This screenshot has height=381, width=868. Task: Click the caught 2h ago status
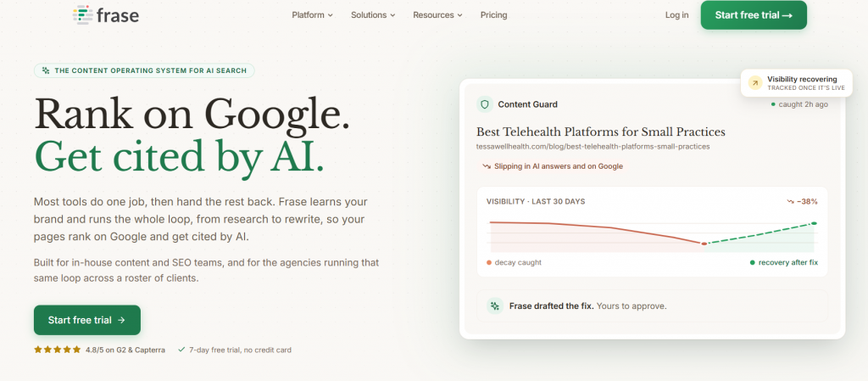coord(799,104)
